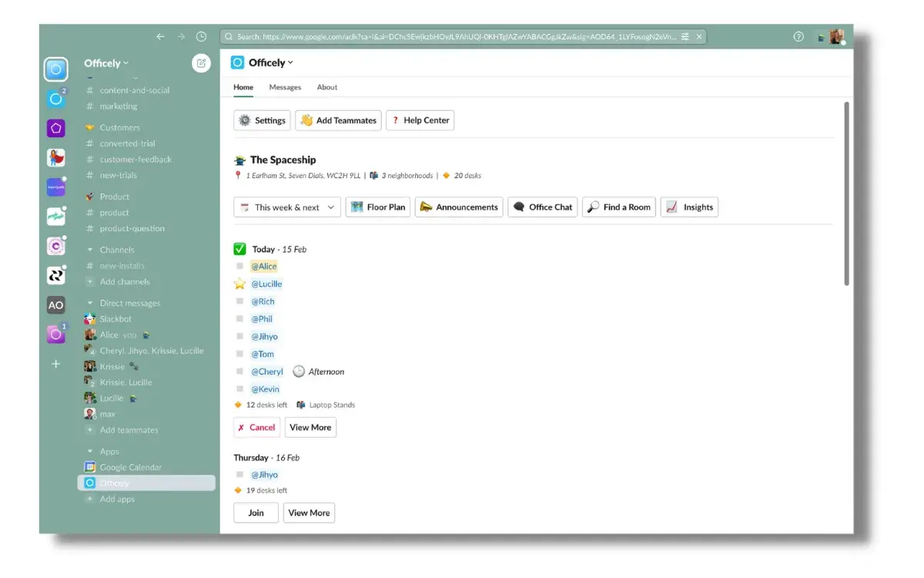Viewport: 924px width, 578px height.
Task: Join Thursday 16 Feb
Action: pyautogui.click(x=256, y=512)
